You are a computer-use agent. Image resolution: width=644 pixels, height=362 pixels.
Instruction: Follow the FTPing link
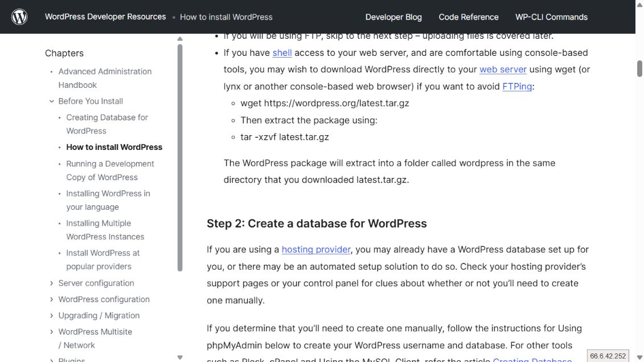(x=517, y=87)
